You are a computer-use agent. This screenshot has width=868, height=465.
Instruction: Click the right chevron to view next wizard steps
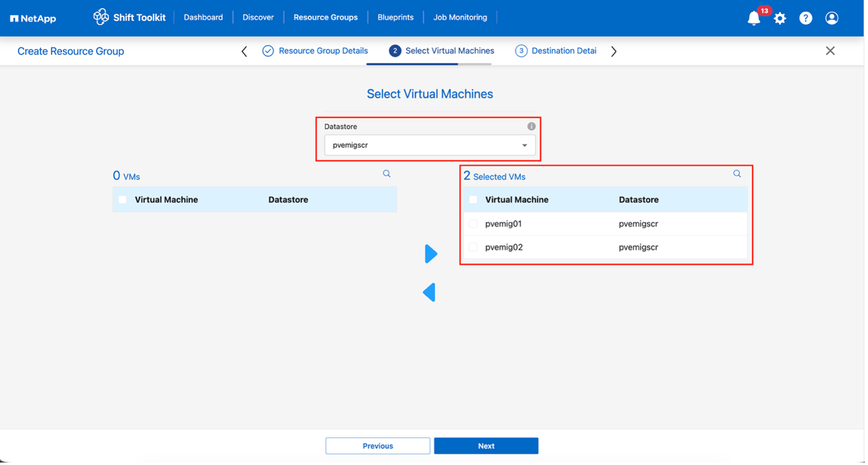click(x=613, y=51)
